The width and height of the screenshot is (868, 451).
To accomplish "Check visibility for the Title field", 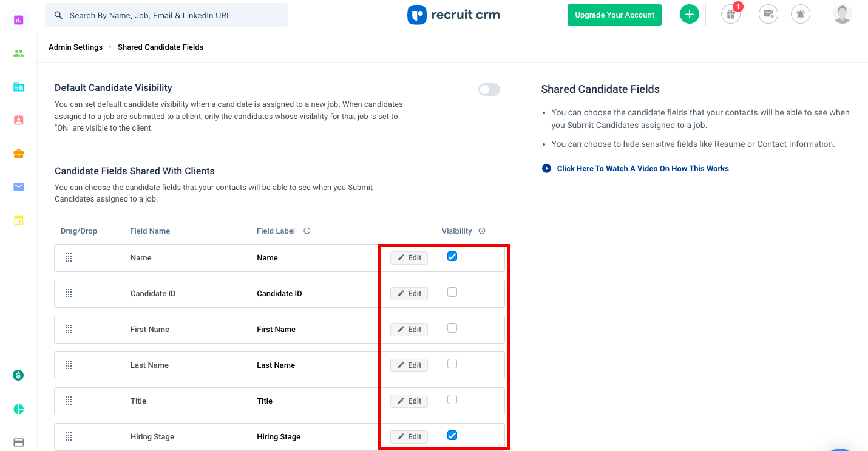I will coord(452,399).
